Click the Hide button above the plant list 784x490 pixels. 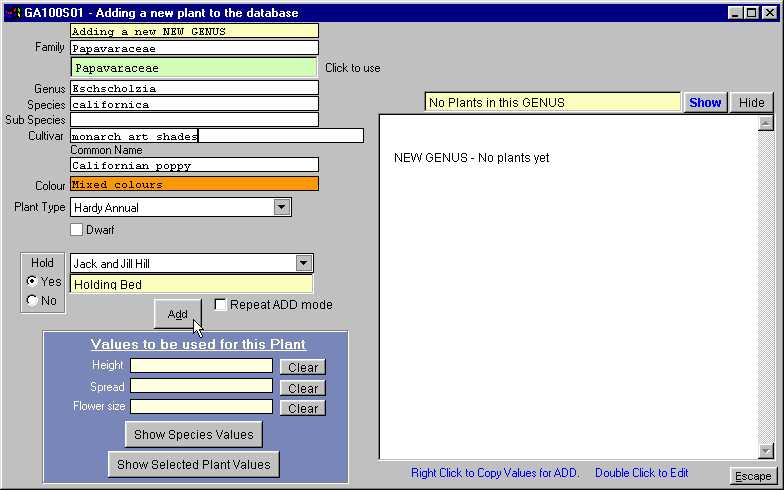coord(752,102)
